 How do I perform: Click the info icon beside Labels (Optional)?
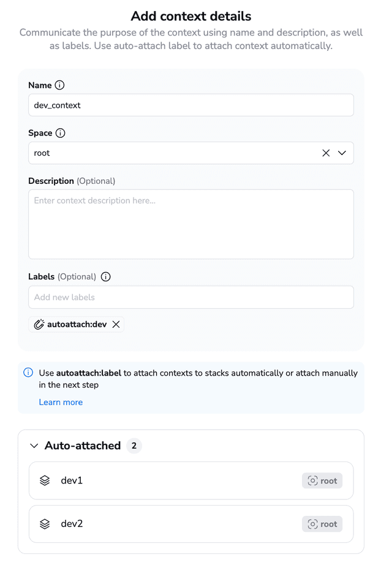(105, 276)
